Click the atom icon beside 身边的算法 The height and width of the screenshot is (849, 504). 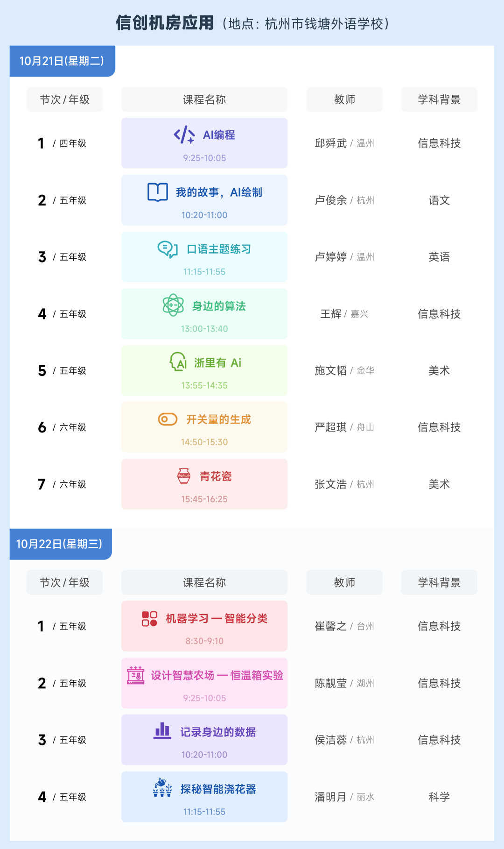[173, 305]
